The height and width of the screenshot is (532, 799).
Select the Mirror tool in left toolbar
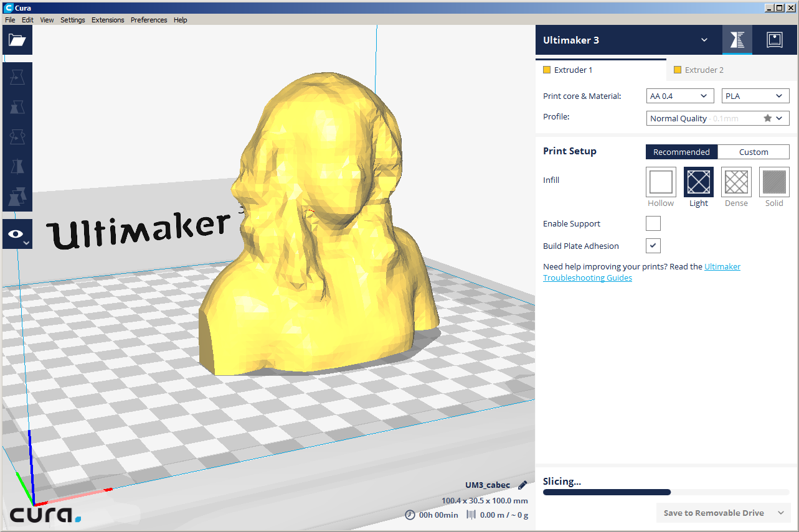(17, 167)
